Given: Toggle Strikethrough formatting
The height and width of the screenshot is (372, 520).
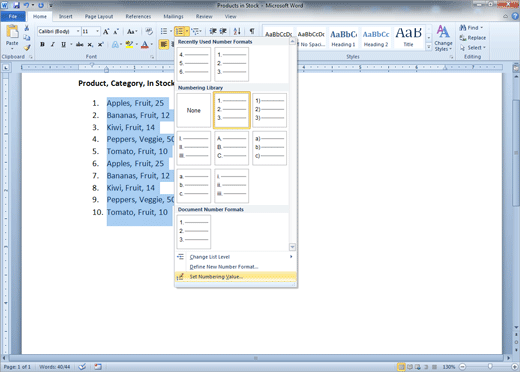Looking at the screenshot, I should tap(80, 44).
